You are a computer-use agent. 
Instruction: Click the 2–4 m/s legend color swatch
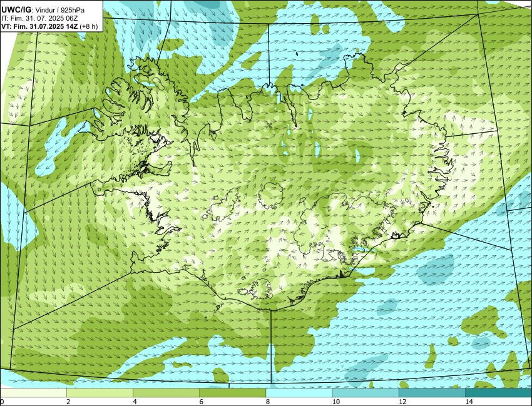click(100, 393)
